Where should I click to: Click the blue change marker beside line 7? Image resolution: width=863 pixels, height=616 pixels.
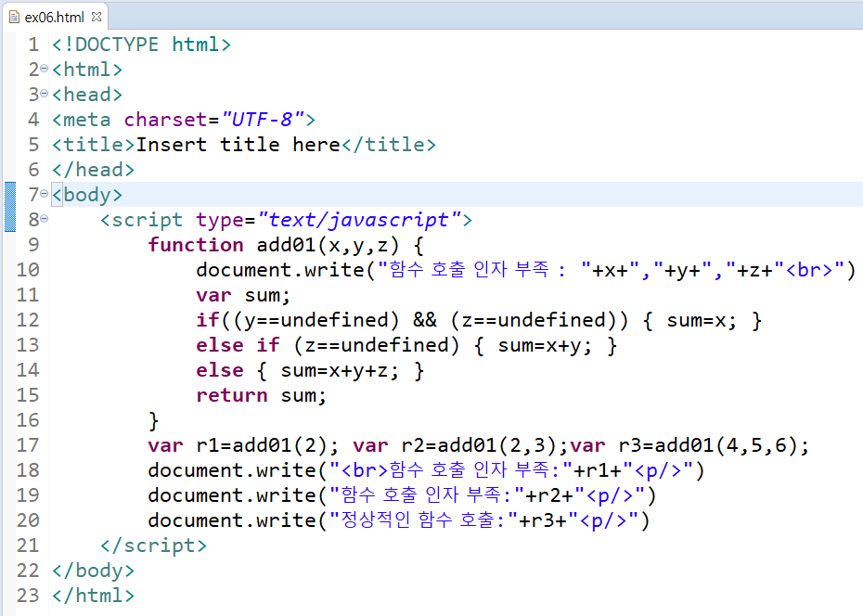[x=10, y=207]
